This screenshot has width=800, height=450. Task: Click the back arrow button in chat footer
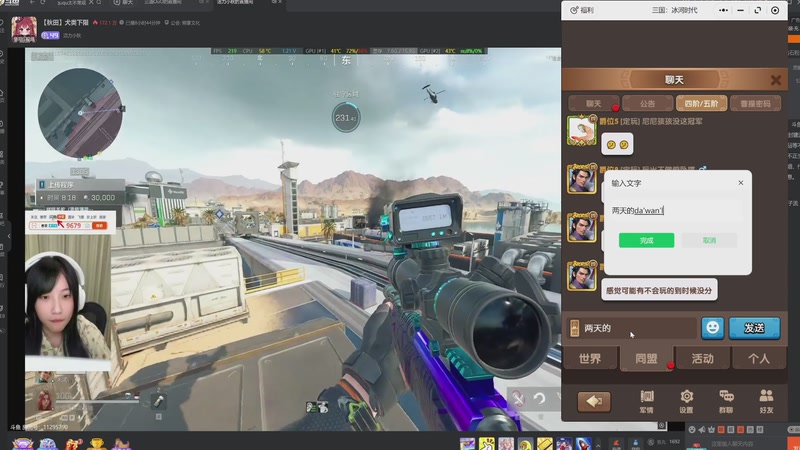point(594,402)
